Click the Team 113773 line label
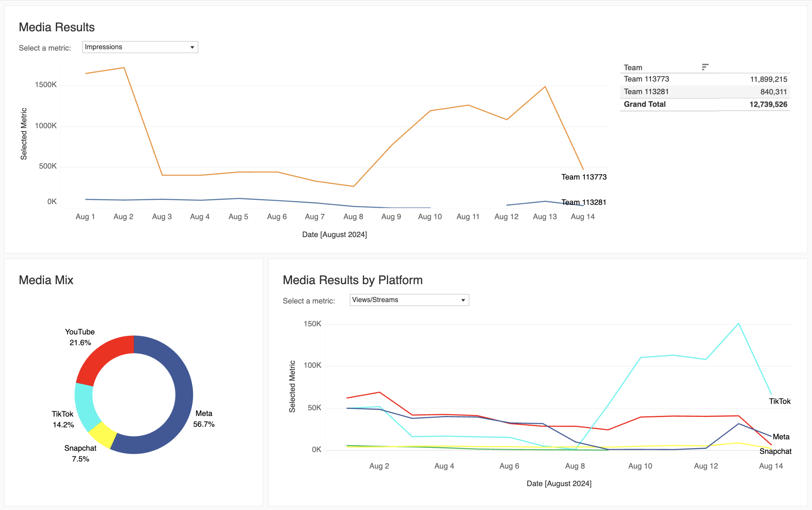Viewport: 812px width, 510px height. click(584, 177)
